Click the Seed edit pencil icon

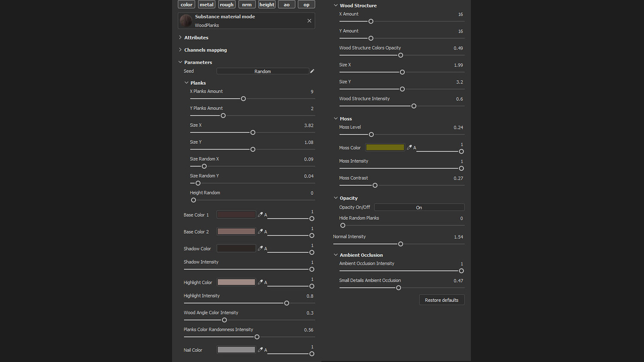312,71
